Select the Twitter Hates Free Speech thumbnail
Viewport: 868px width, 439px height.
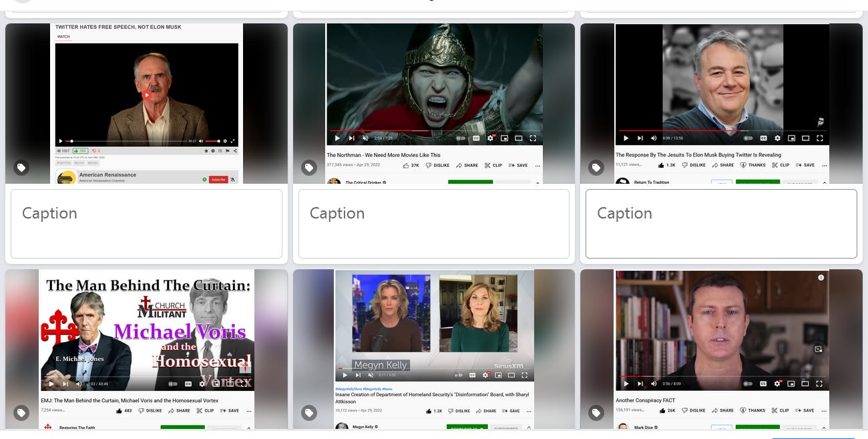pyautogui.click(x=146, y=104)
